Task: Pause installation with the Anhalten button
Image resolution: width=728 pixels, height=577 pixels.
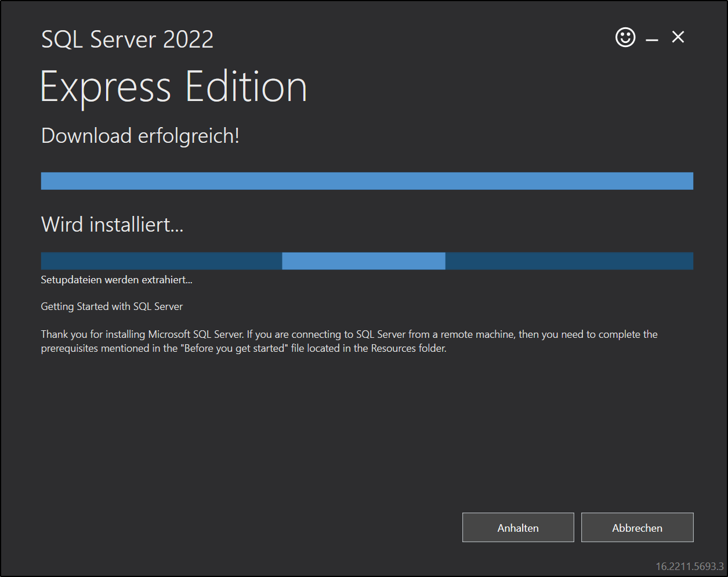Action: pos(518,528)
